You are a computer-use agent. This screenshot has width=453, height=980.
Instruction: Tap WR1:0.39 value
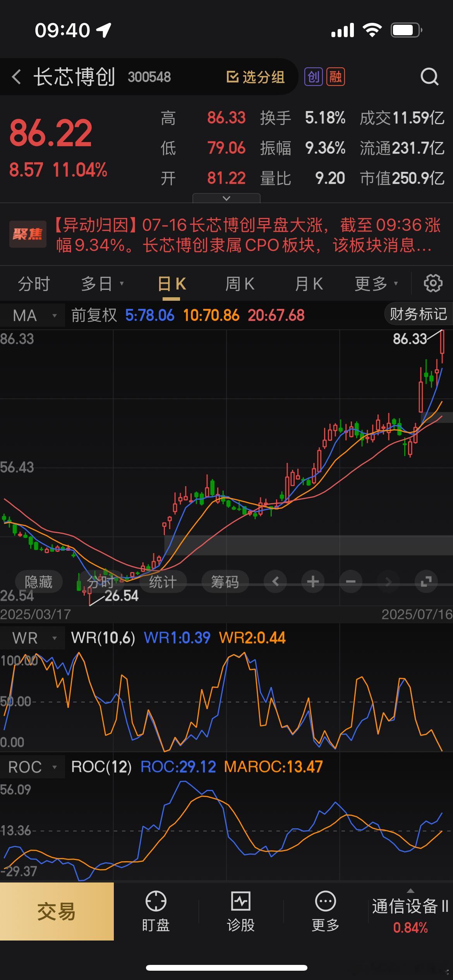click(x=177, y=637)
